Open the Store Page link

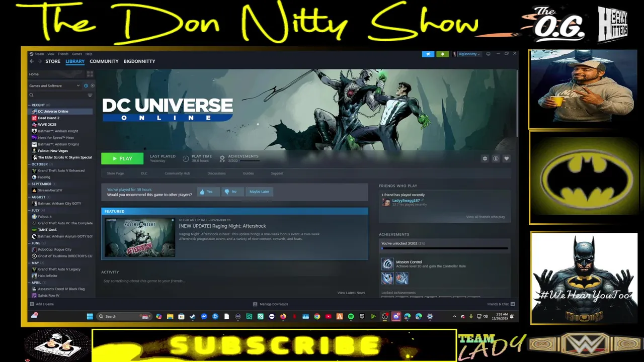[x=115, y=173]
